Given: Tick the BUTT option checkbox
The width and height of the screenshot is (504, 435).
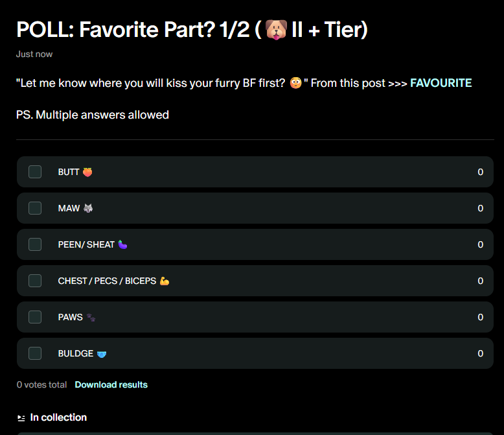Looking at the screenshot, I should coord(35,172).
